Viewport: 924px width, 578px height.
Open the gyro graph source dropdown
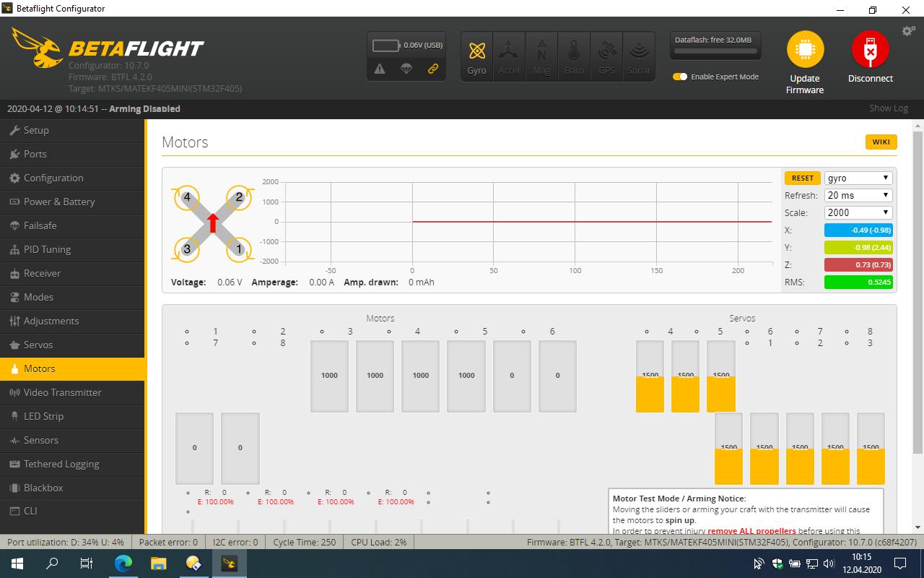(x=858, y=178)
